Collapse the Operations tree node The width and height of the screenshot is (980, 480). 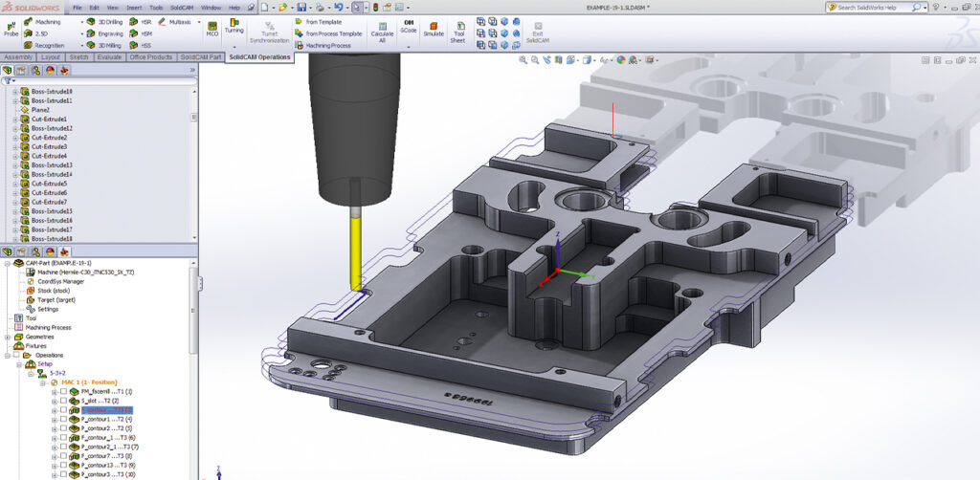(8, 355)
